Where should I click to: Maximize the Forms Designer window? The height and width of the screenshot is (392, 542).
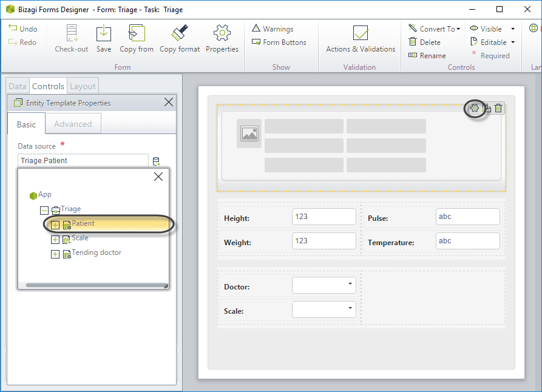(x=500, y=9)
